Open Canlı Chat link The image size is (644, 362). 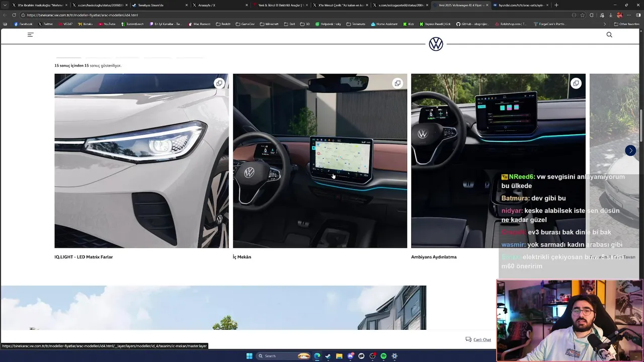478,339
